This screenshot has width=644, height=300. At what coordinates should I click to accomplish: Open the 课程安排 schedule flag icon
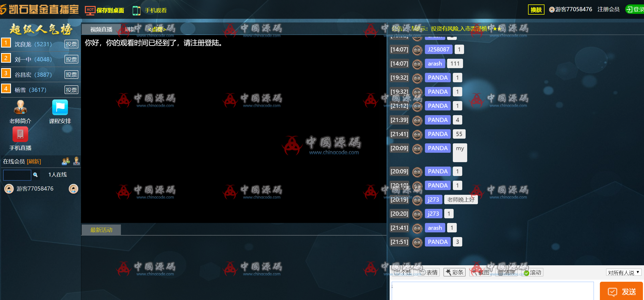point(60,107)
